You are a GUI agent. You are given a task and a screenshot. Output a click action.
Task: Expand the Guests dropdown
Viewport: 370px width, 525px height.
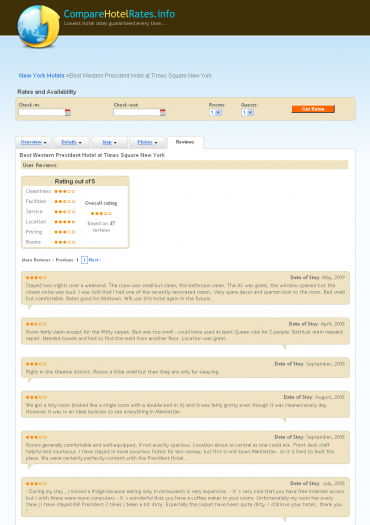coord(247,112)
